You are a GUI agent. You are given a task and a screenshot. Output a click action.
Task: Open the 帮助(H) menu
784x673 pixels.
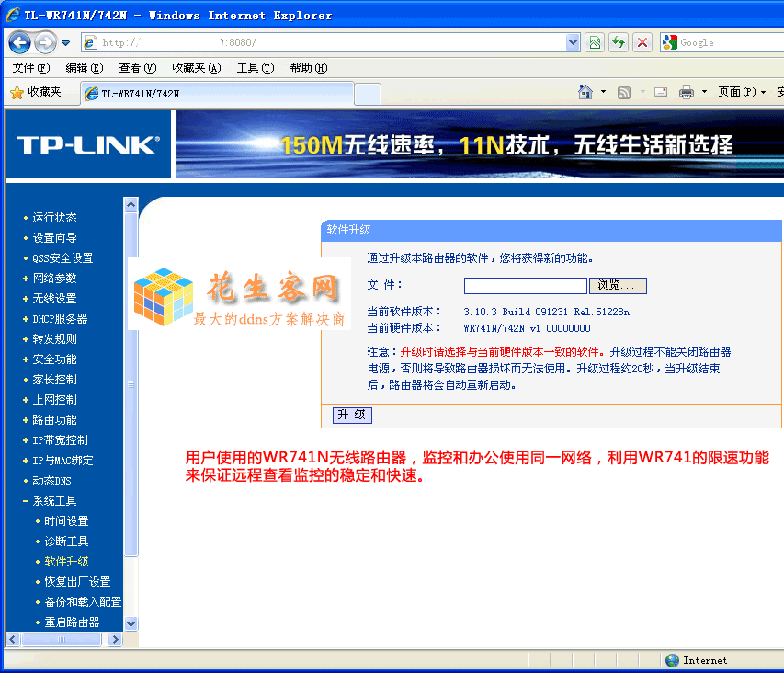click(x=309, y=67)
